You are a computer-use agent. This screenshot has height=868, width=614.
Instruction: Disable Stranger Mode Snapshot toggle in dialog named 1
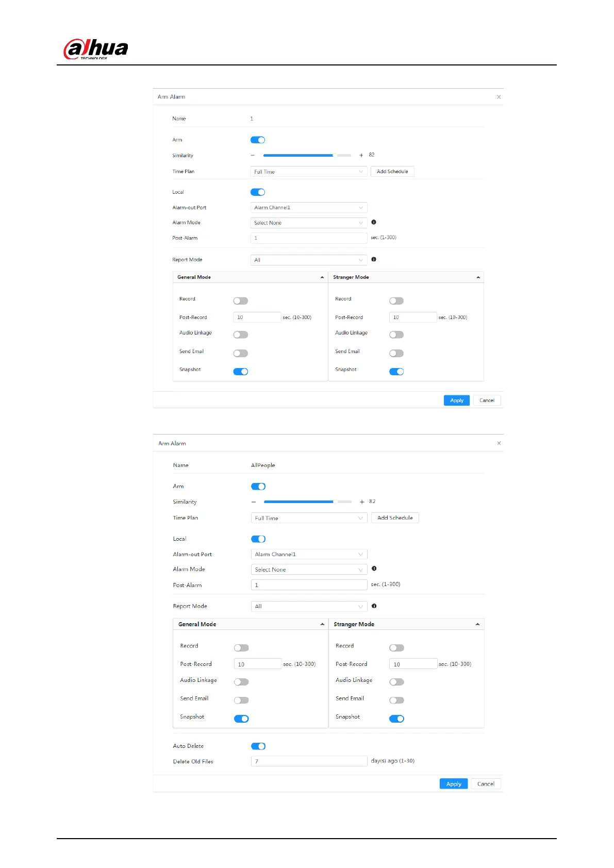click(x=396, y=372)
